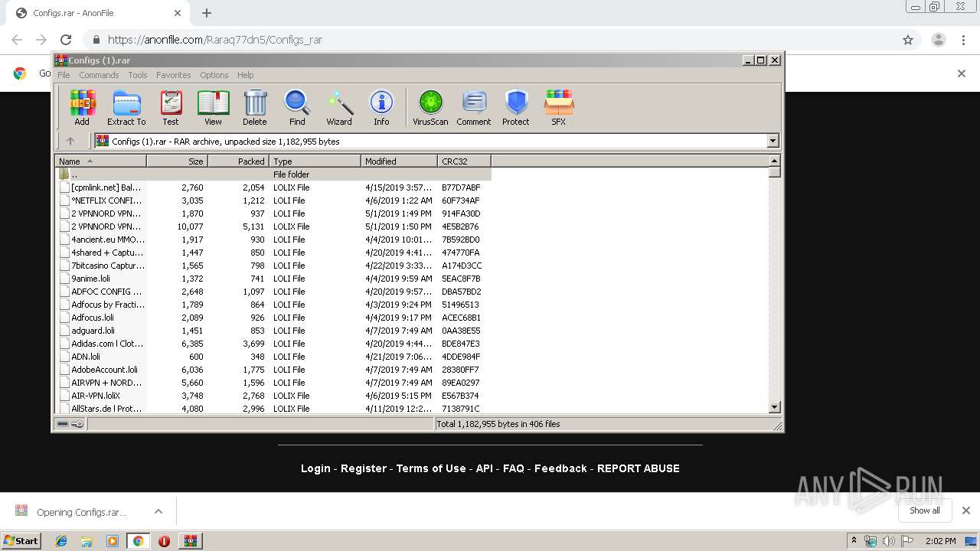Viewport: 980px width, 551px height.
Task: Sort by the Type column header
Action: pos(315,161)
